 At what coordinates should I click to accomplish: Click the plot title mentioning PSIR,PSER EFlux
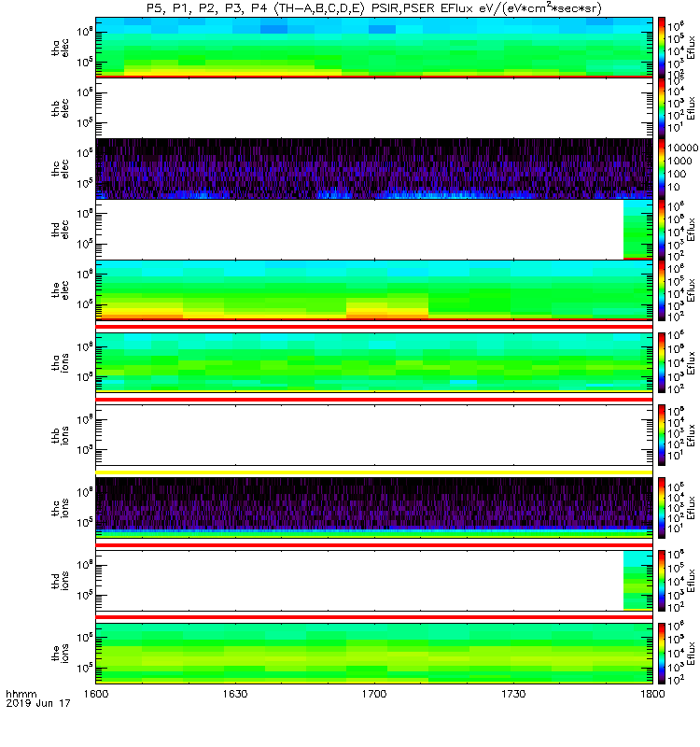click(x=374, y=8)
